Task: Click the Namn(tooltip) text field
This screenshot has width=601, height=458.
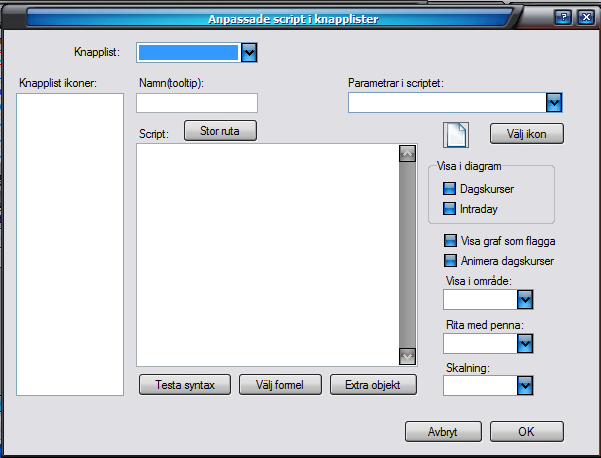Action: coord(197,103)
